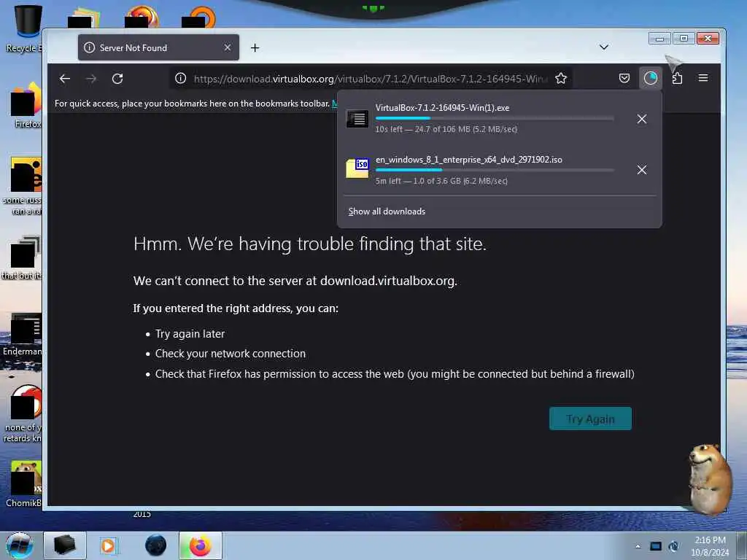747x560 pixels.
Task: Click the Firefox taskbar button
Action: click(x=201, y=545)
